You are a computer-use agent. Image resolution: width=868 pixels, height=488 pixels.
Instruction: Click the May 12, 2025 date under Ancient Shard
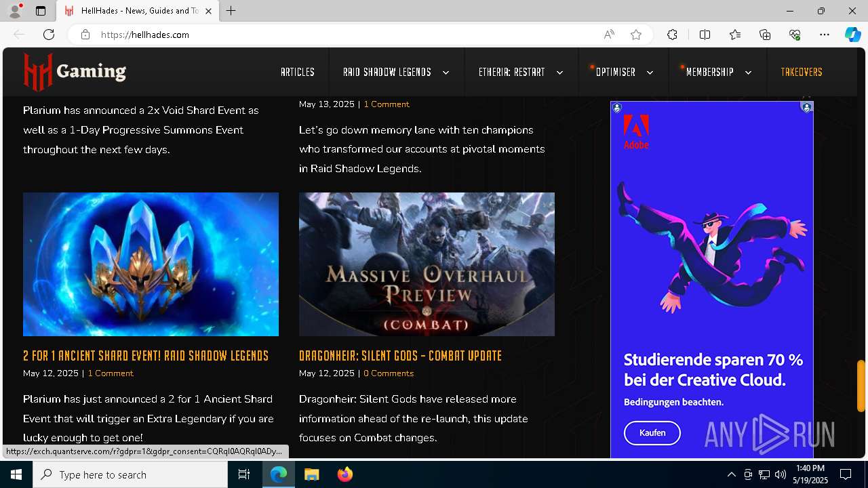[51, 373]
